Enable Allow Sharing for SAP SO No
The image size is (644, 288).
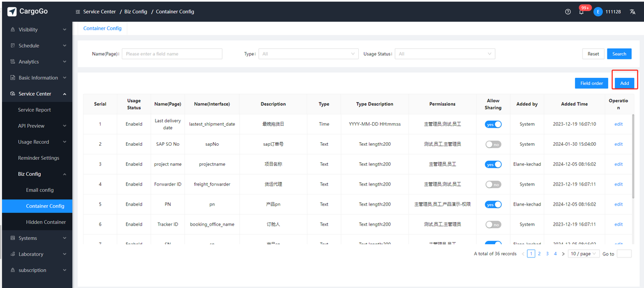click(493, 144)
